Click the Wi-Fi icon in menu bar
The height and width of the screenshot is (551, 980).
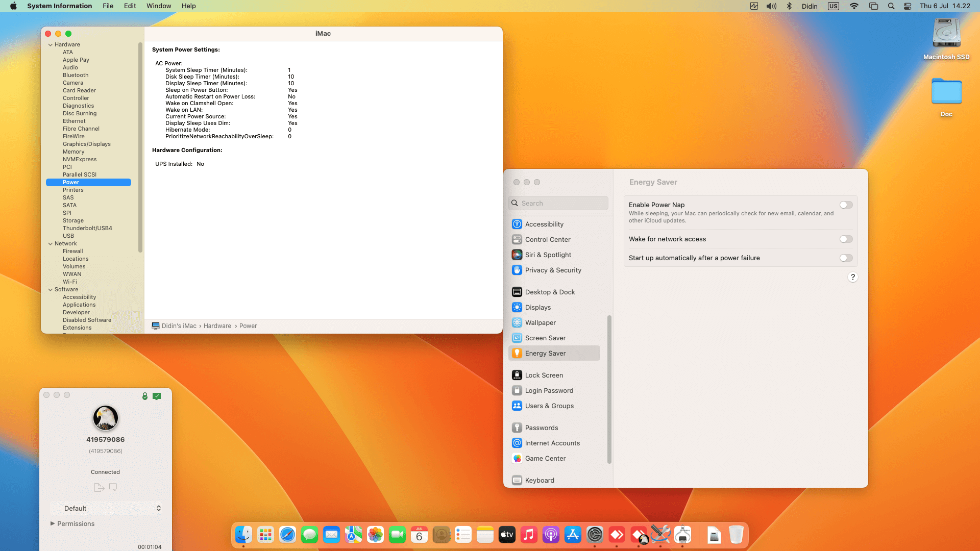(853, 6)
